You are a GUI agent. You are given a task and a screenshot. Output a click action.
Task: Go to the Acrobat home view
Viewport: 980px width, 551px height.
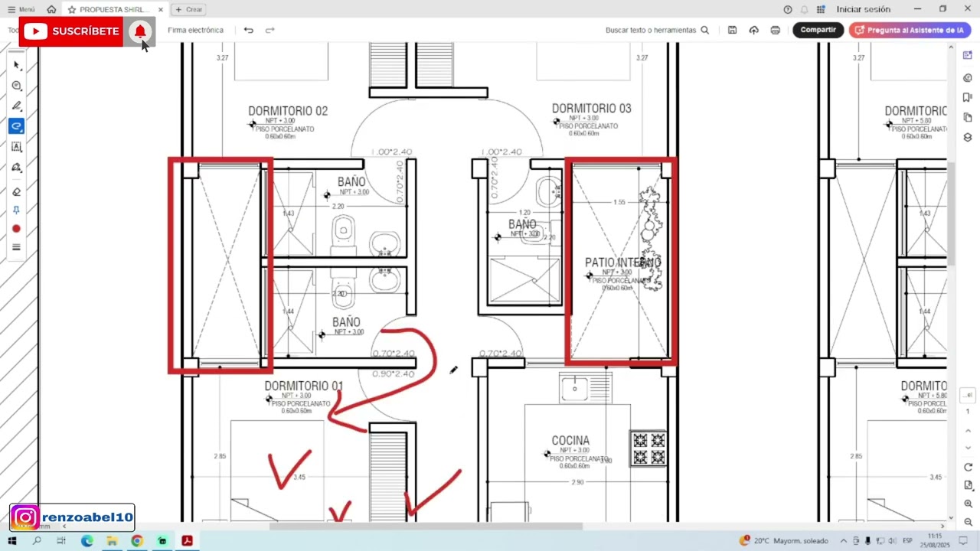pos(51,9)
